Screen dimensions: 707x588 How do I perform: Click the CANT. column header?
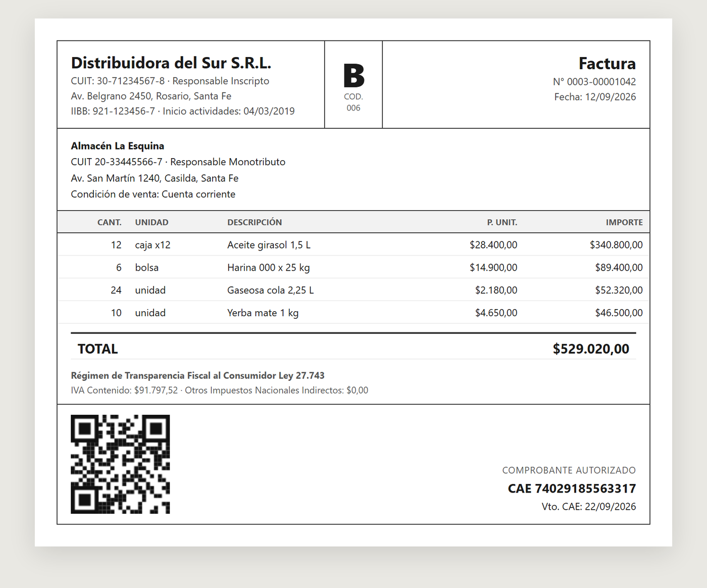tap(110, 222)
